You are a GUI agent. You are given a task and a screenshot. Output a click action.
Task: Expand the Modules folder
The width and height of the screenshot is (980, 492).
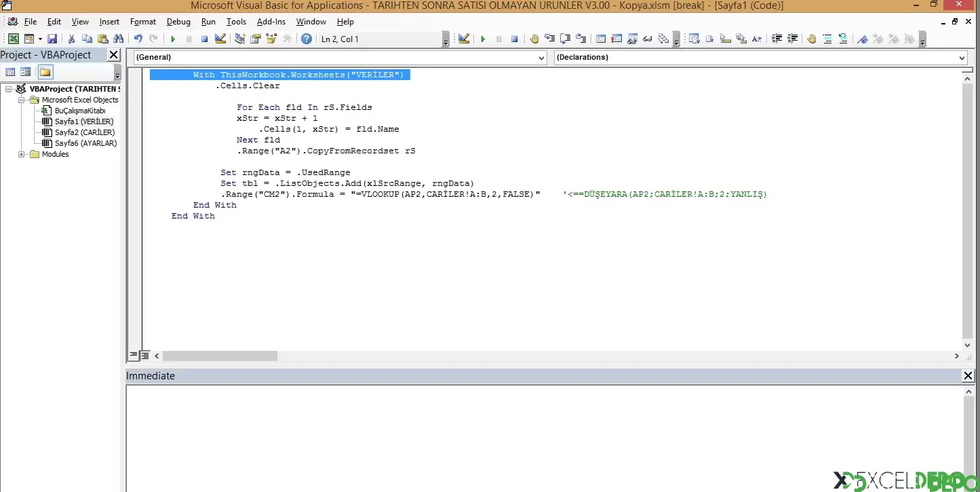[x=22, y=154]
